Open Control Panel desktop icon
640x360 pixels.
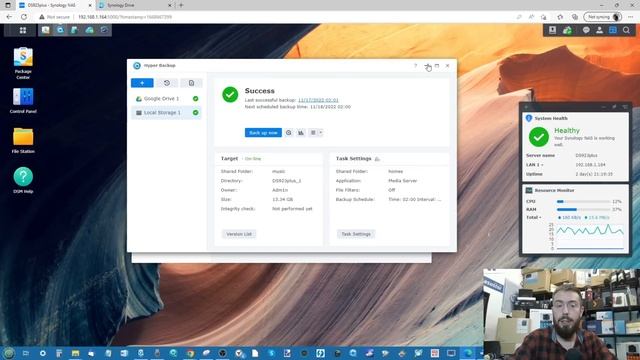(x=23, y=100)
